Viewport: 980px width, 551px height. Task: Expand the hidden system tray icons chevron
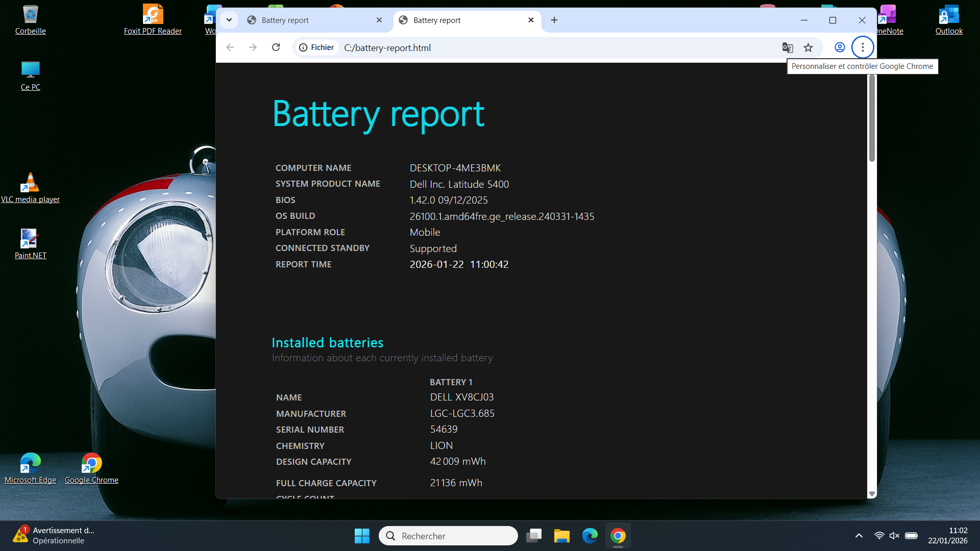click(x=859, y=536)
